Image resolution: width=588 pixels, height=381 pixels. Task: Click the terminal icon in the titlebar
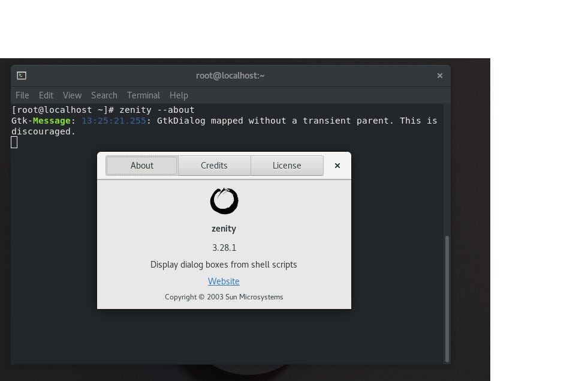coord(22,75)
